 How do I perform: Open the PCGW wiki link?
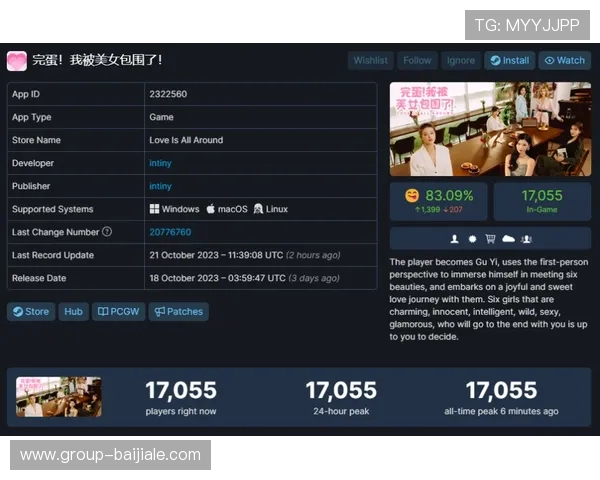point(119,311)
